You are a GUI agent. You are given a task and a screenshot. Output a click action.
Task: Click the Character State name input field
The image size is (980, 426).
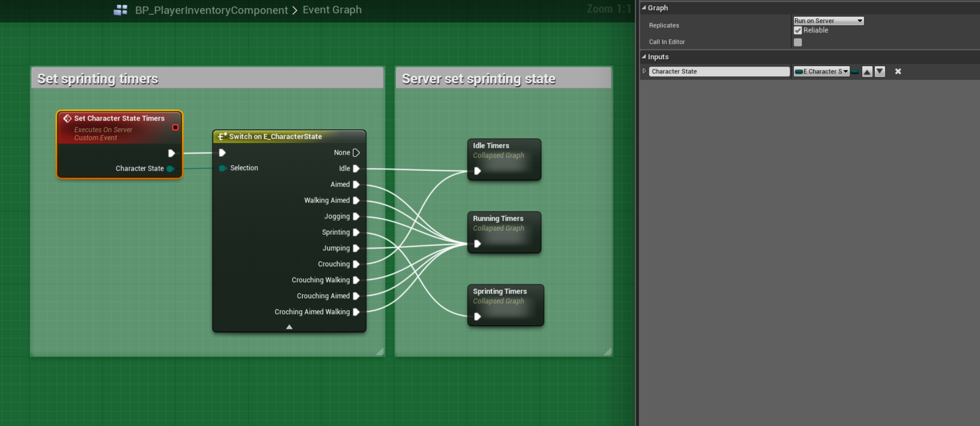pos(719,71)
